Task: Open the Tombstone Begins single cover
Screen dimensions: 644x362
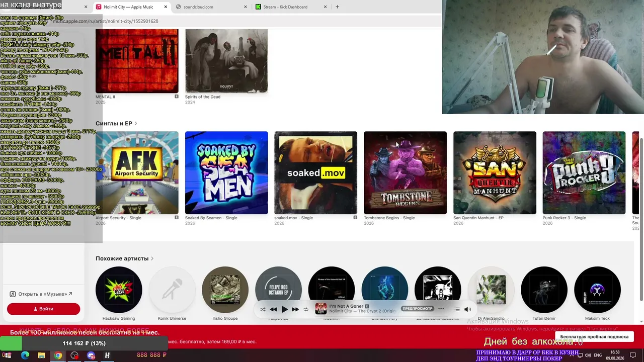Action: pos(405,173)
